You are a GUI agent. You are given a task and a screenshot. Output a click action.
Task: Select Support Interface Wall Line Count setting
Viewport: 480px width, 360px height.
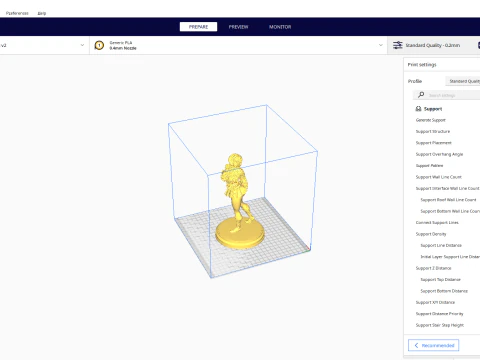tap(448, 188)
